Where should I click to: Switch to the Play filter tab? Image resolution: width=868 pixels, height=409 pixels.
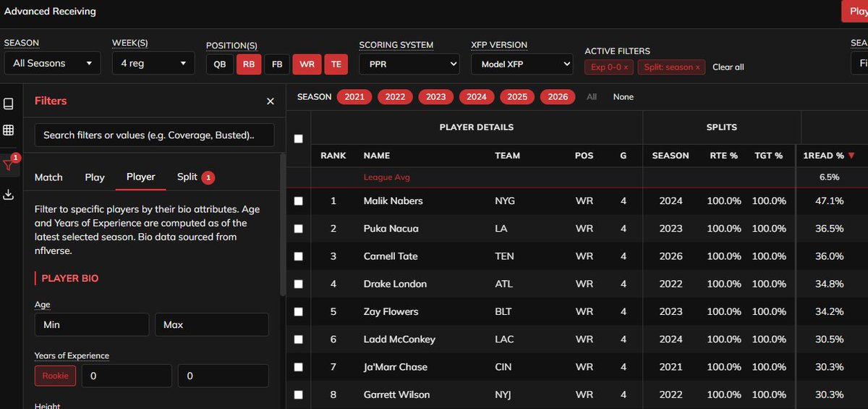[x=95, y=177]
